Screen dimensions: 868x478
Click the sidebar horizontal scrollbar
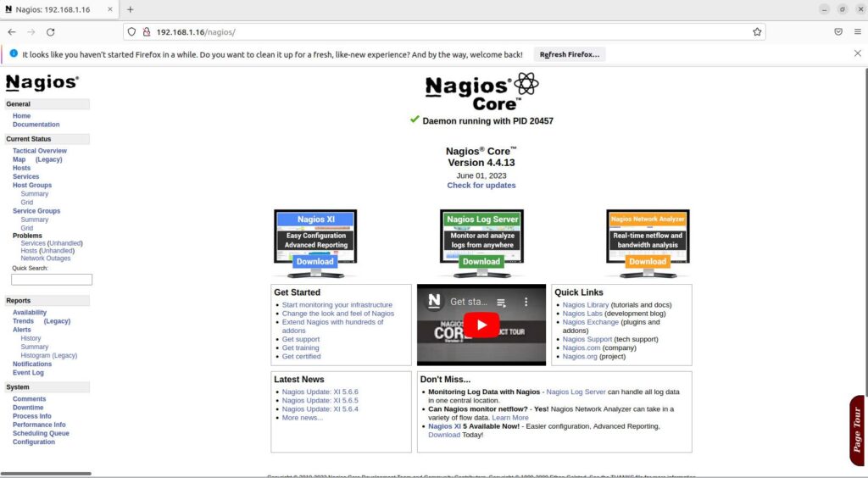46,474
